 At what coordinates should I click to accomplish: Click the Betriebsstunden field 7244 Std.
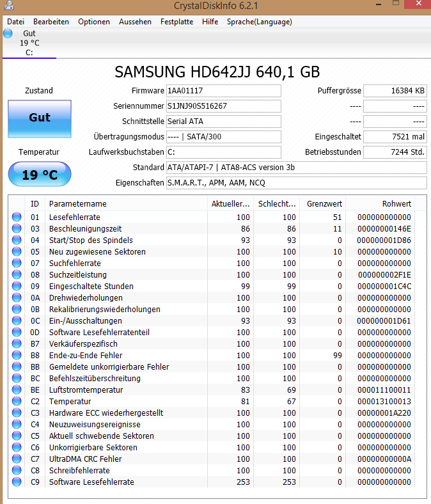pos(395,152)
